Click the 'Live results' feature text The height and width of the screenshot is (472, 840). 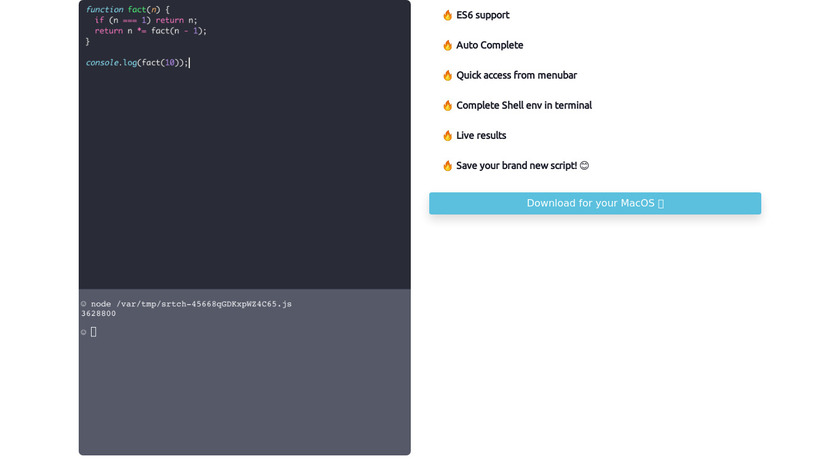pos(481,135)
